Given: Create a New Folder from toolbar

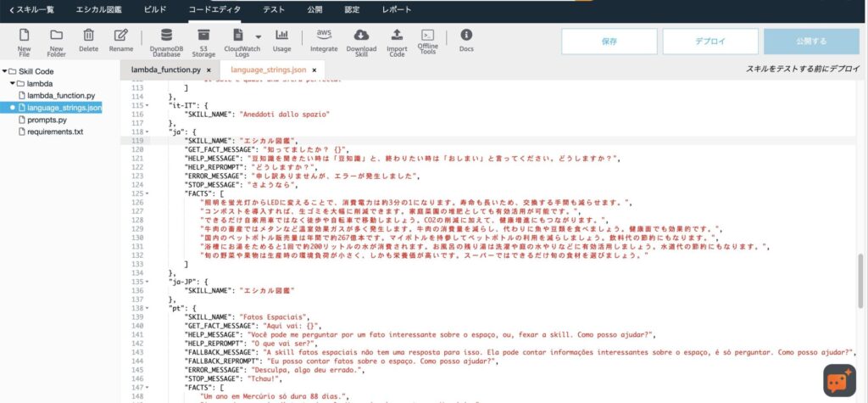Looking at the screenshot, I should pos(56,36).
